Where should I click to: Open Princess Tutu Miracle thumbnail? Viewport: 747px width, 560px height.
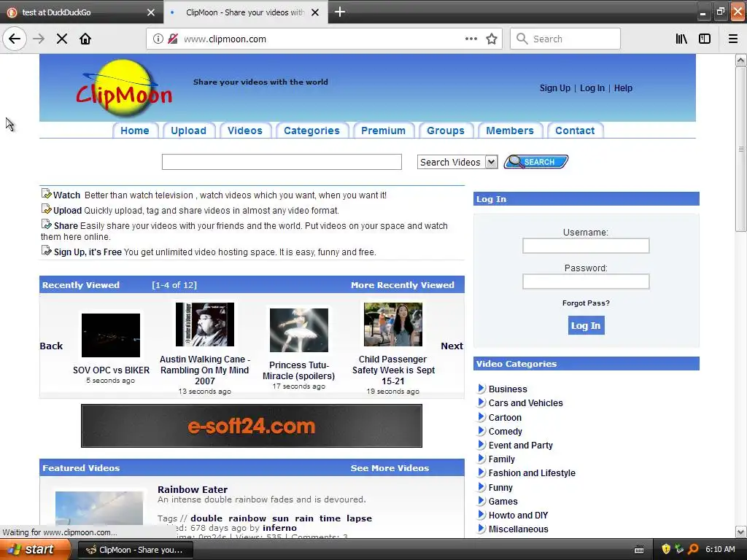click(x=298, y=330)
